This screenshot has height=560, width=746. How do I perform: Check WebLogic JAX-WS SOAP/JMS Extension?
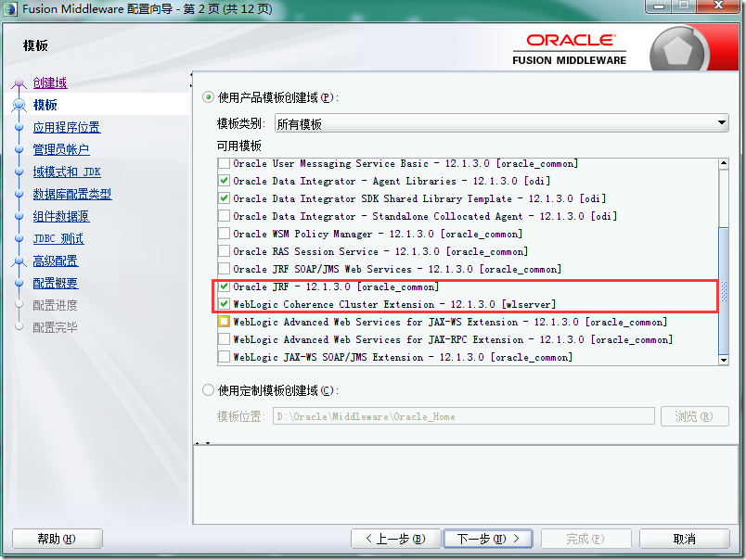point(225,357)
